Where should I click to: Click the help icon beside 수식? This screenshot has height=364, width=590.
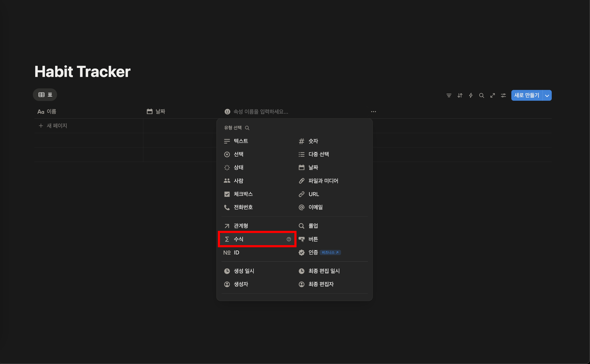pos(289,239)
